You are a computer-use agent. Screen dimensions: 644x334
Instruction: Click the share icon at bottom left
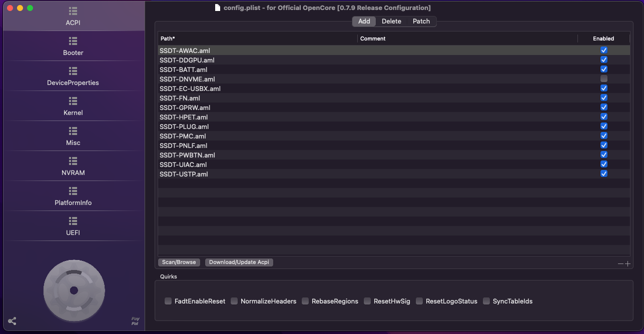coord(13,321)
